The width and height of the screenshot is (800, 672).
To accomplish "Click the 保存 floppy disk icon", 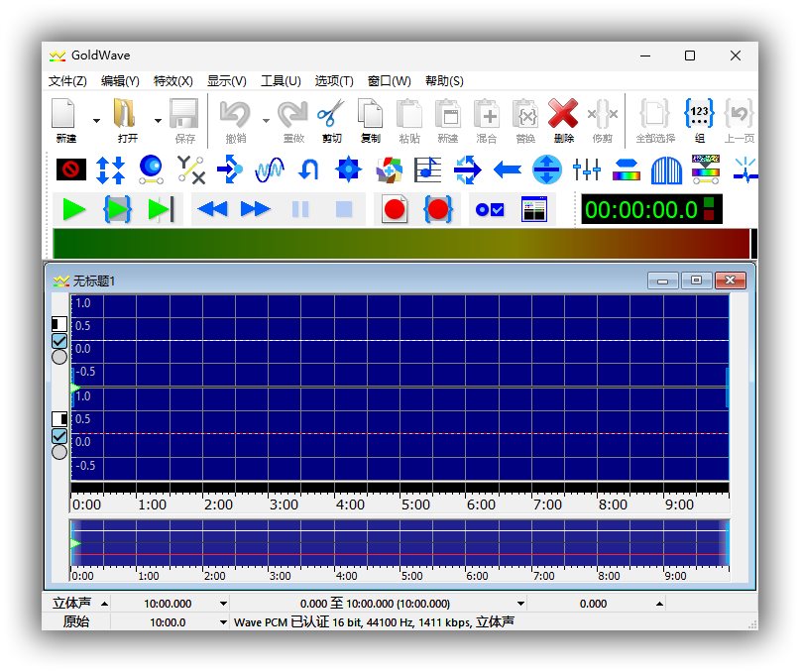I will [183, 113].
